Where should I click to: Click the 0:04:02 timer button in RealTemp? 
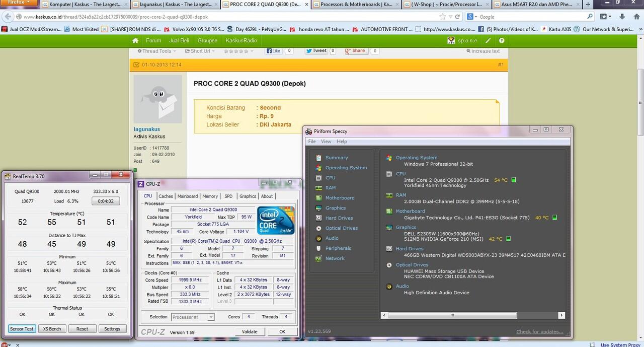point(106,201)
